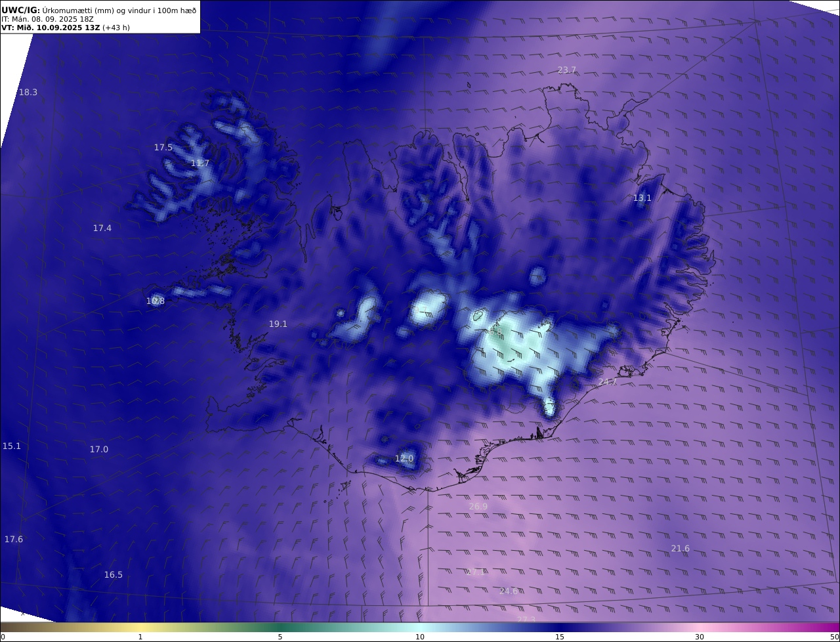Click the '13.1' value in northeast Iceland
840x642 pixels.
(642, 198)
